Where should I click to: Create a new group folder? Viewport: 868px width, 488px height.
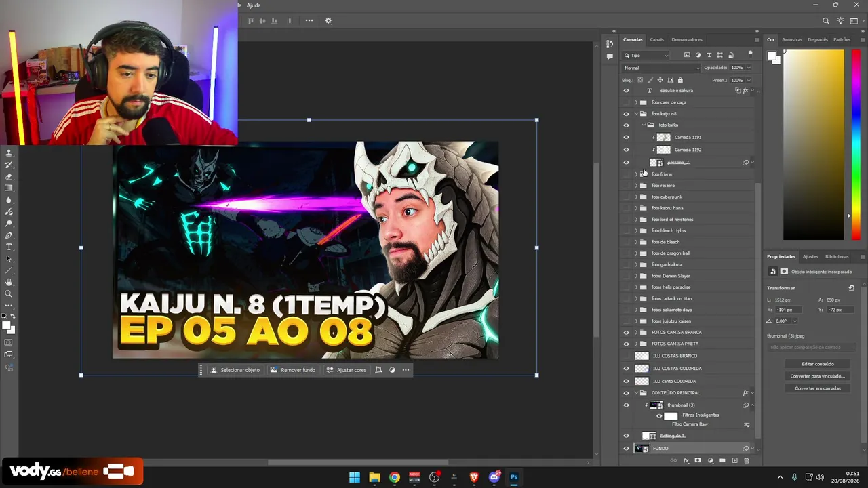(722, 461)
